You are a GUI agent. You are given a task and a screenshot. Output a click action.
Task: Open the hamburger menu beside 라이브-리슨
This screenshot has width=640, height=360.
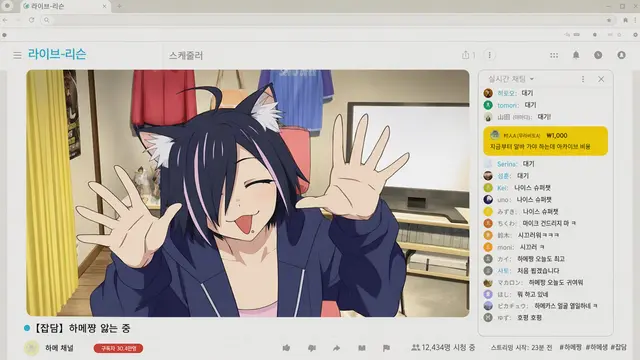coord(17,55)
